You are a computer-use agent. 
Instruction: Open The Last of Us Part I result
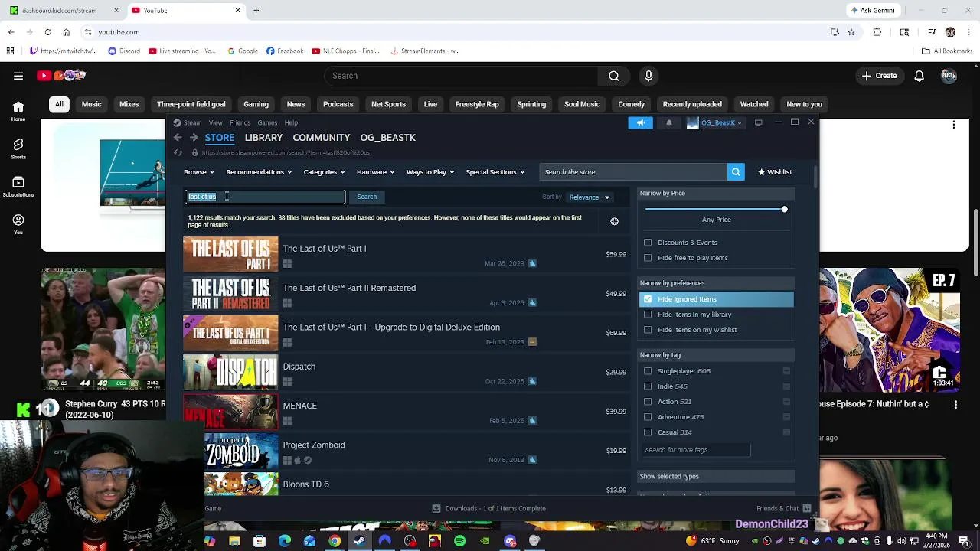pos(406,254)
